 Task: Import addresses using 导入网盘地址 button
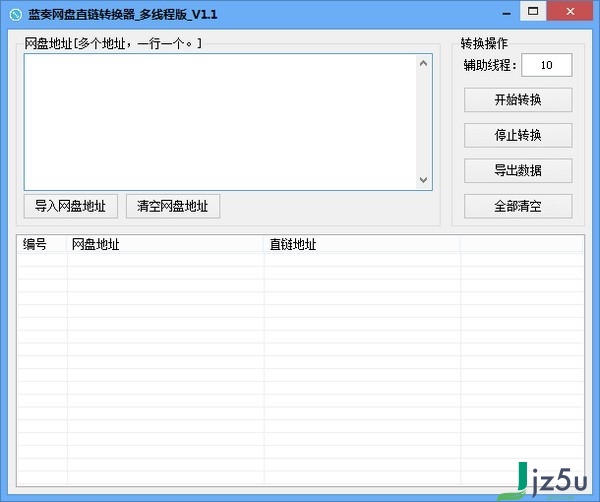[x=70, y=206]
